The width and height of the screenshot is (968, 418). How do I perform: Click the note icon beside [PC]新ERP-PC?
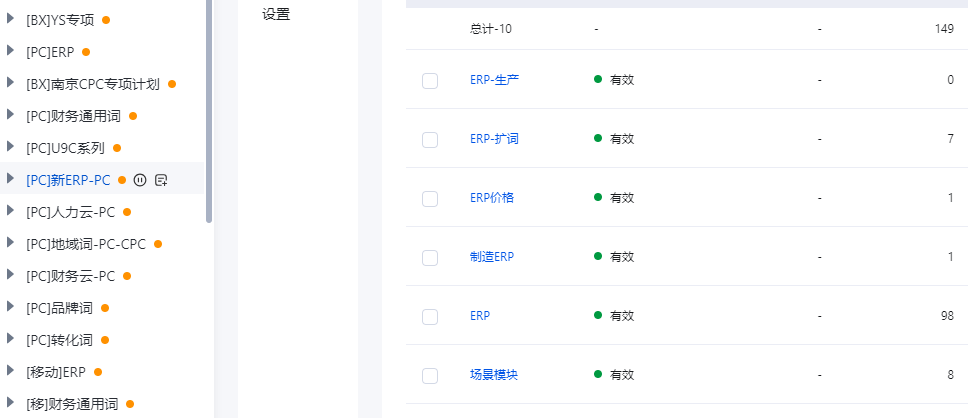[161, 180]
